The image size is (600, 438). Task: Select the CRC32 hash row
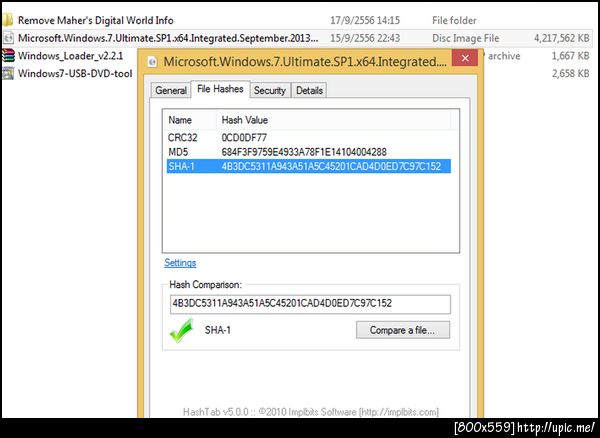pos(308,137)
